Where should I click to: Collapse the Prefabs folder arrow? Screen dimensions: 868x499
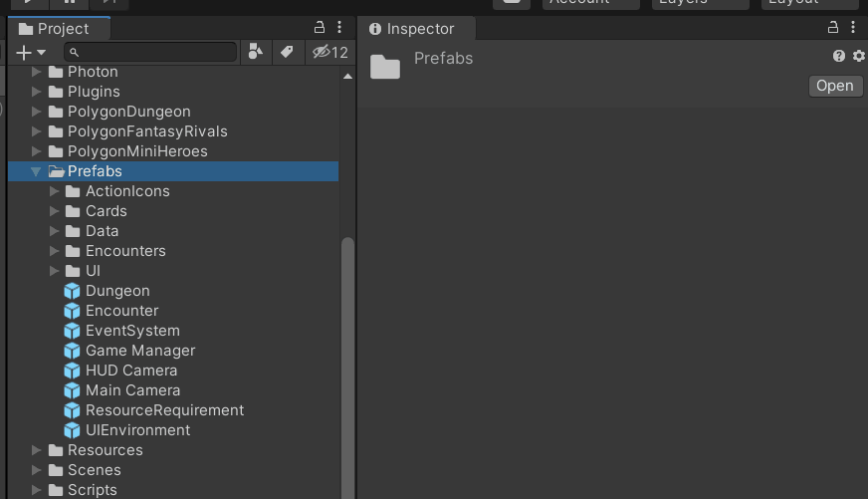tap(36, 171)
